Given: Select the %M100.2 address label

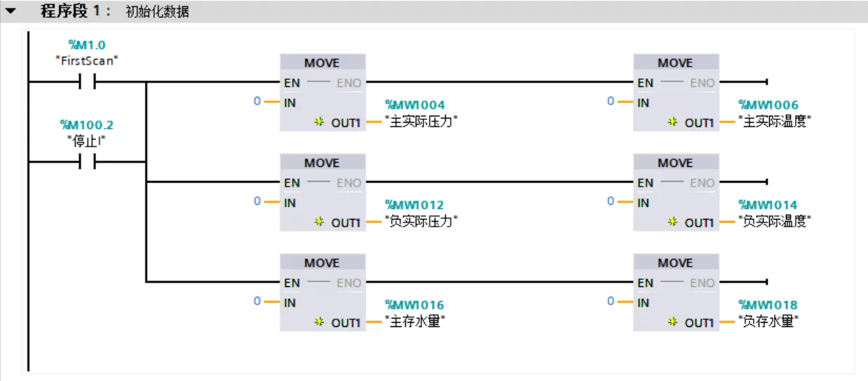Looking at the screenshot, I should [x=87, y=125].
